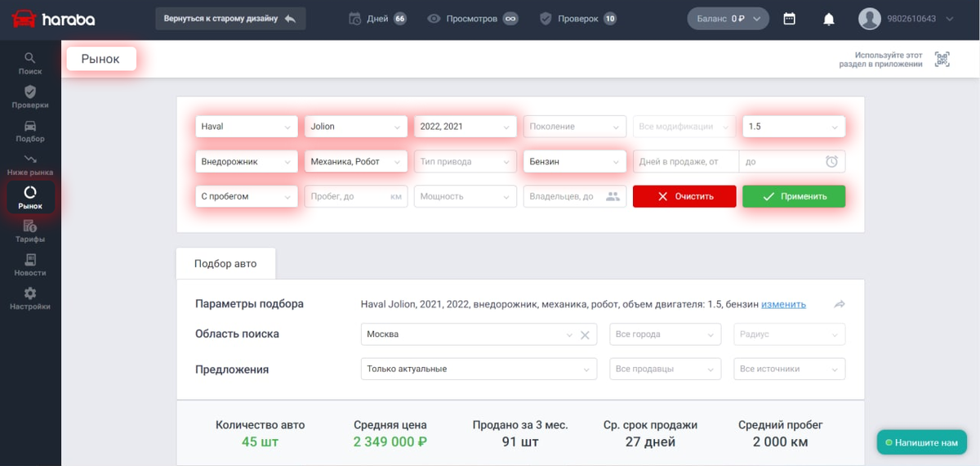Open Проверки in the sidebar

pos(30,97)
